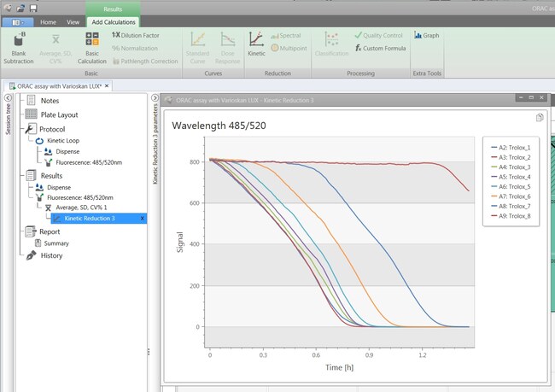Click legend entry A4: Trolox_3
Screen dimensions: 555x392
coord(511,167)
